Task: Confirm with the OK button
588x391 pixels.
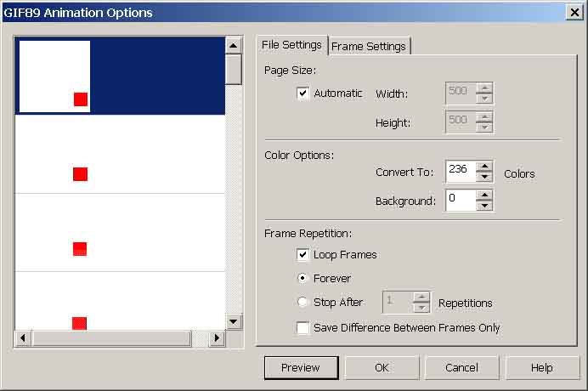Action: [382, 368]
